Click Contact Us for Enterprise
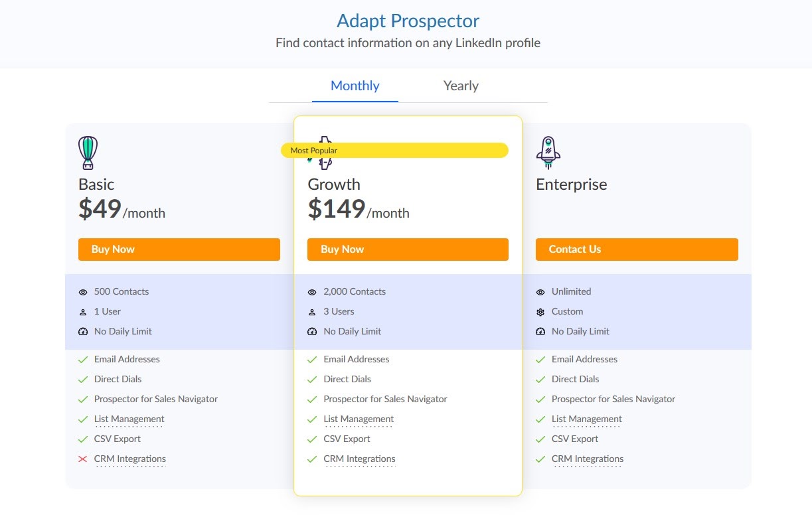This screenshot has height=517, width=812. (x=637, y=250)
